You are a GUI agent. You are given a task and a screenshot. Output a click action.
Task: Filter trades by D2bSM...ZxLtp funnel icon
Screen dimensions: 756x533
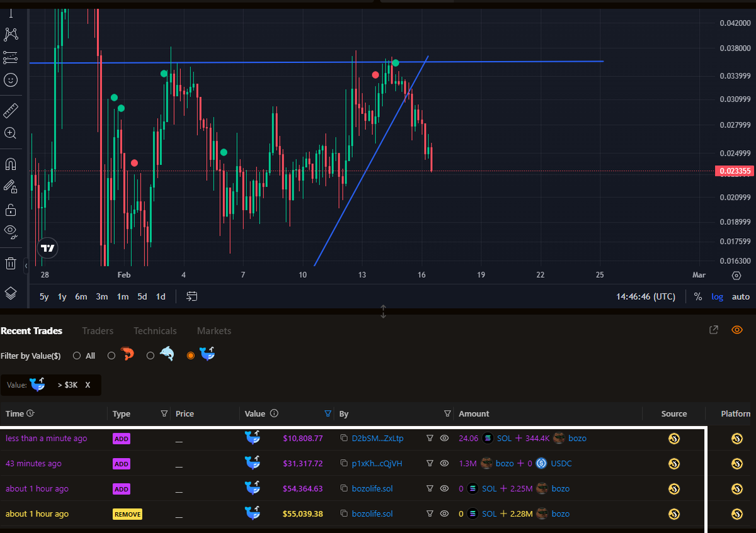[430, 438]
